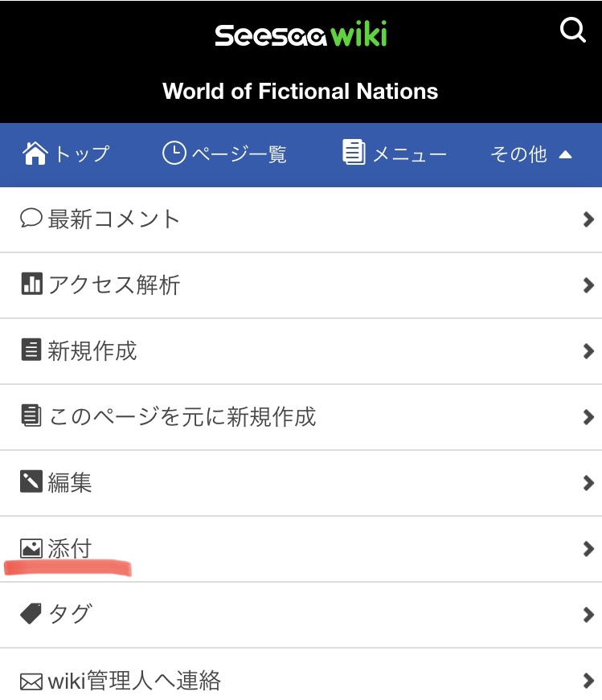Open the メニュー tab
This screenshot has width=602, height=700.
(395, 154)
